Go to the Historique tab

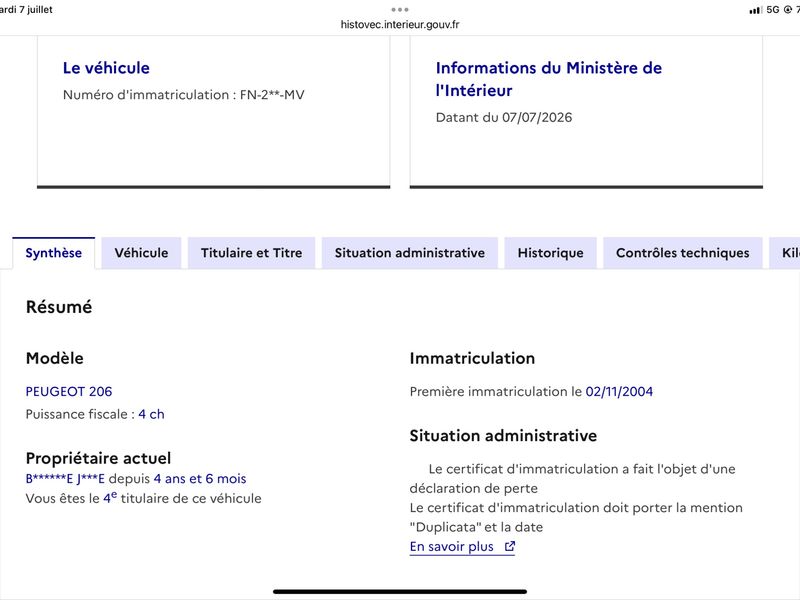pos(551,253)
